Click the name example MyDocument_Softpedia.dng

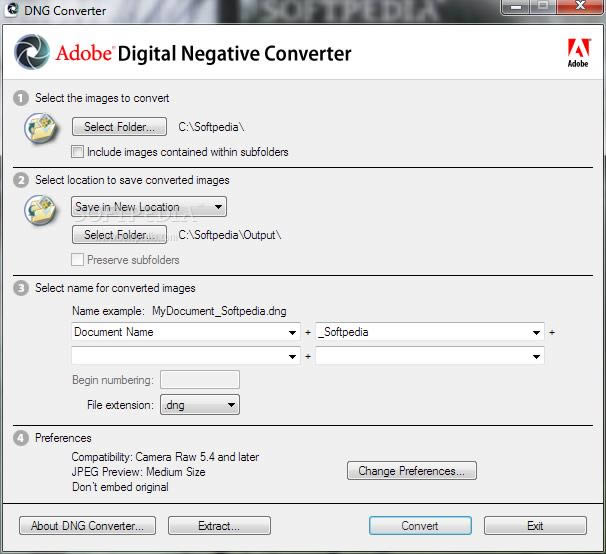tap(219, 311)
